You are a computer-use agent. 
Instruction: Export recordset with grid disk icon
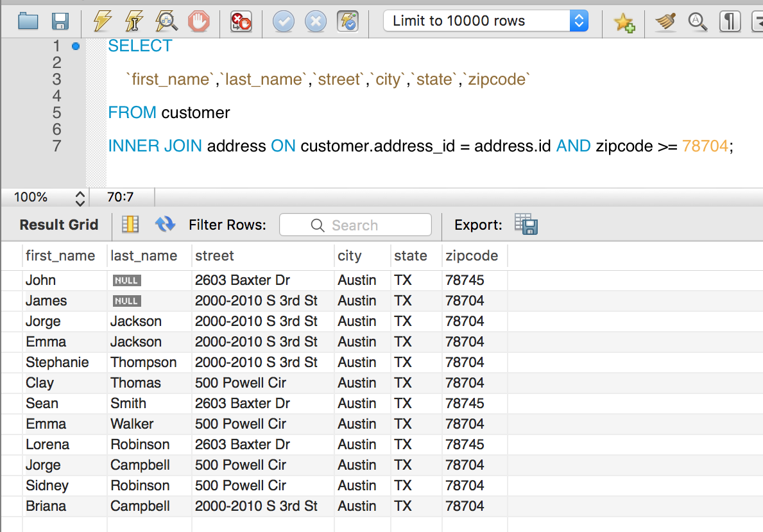[x=526, y=225]
